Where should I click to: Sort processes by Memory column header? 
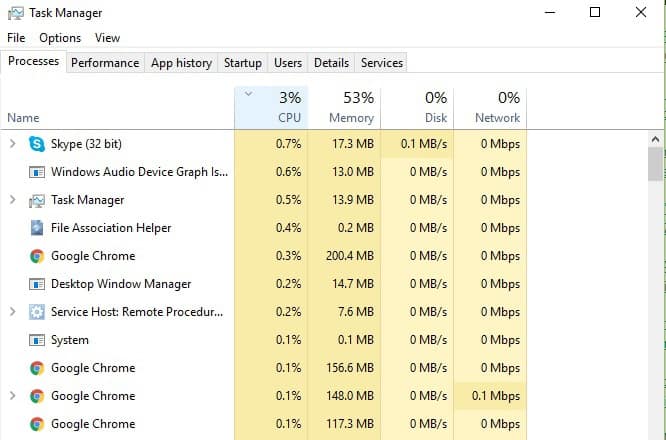tap(344, 108)
